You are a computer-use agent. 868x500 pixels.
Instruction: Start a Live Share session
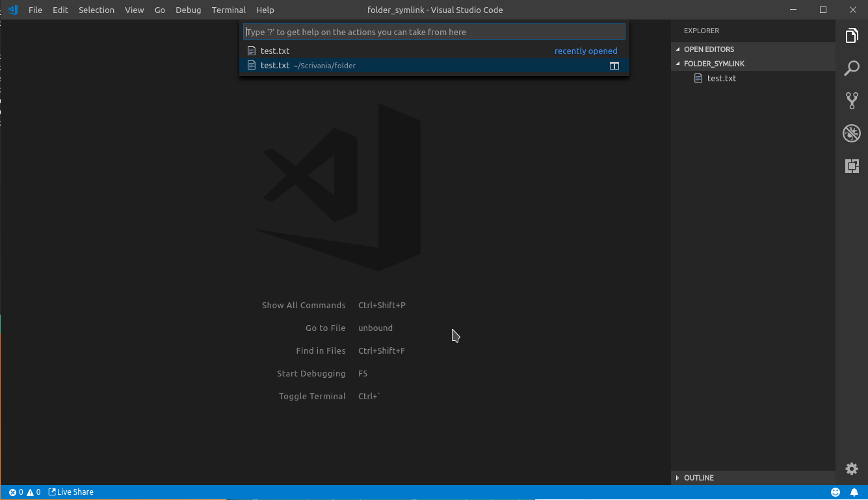click(x=70, y=492)
